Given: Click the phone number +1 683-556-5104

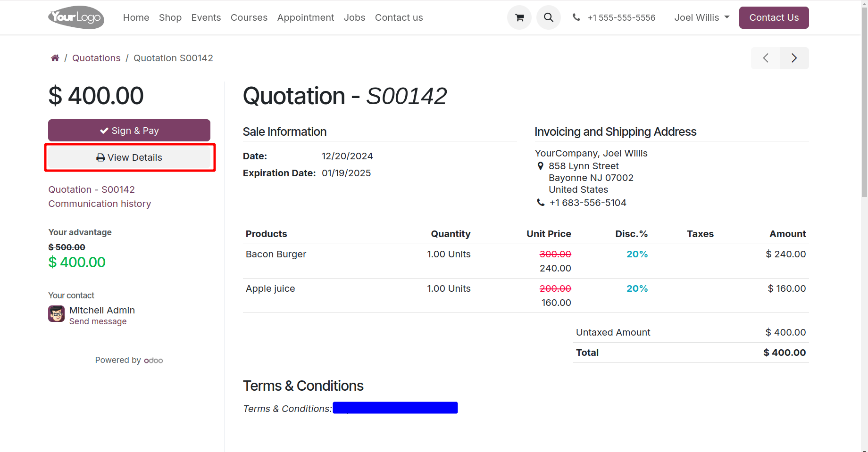Looking at the screenshot, I should click(x=588, y=203).
